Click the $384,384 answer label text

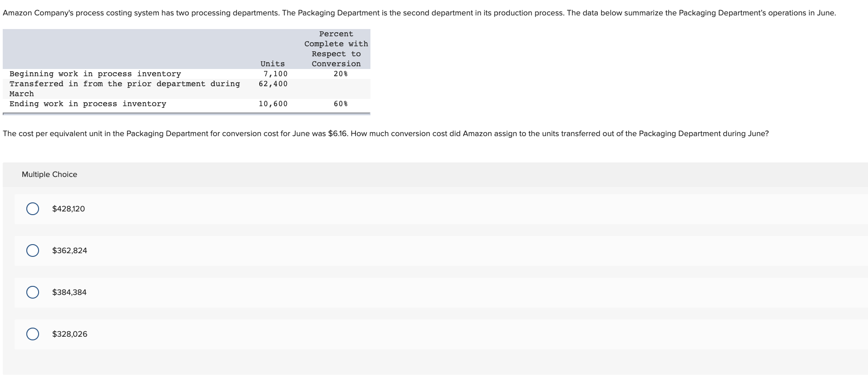coord(70,292)
